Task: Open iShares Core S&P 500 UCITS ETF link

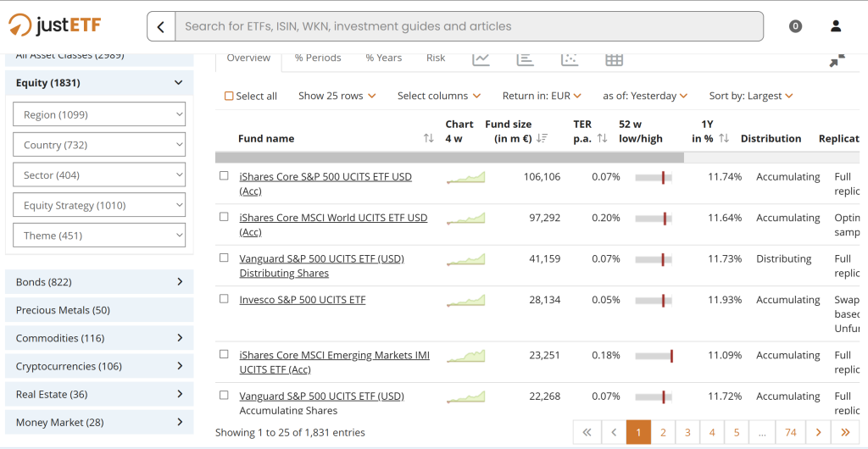Action: [325, 184]
